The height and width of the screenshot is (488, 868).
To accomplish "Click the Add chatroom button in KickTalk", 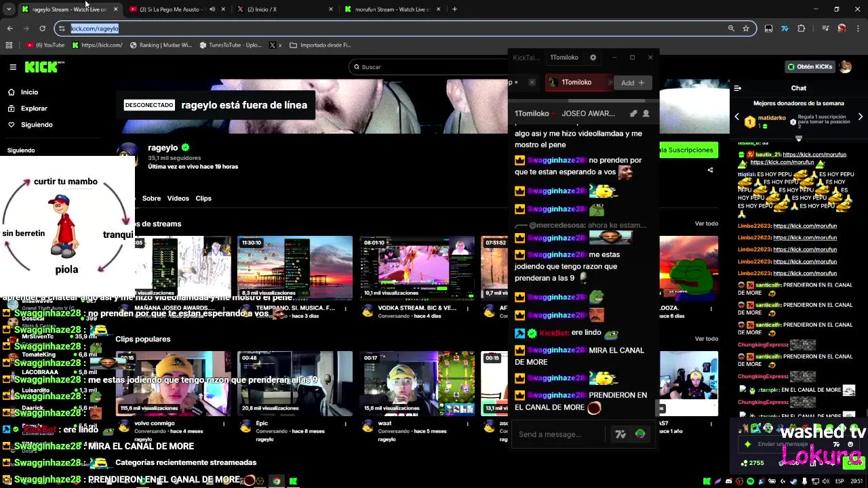I will [632, 83].
